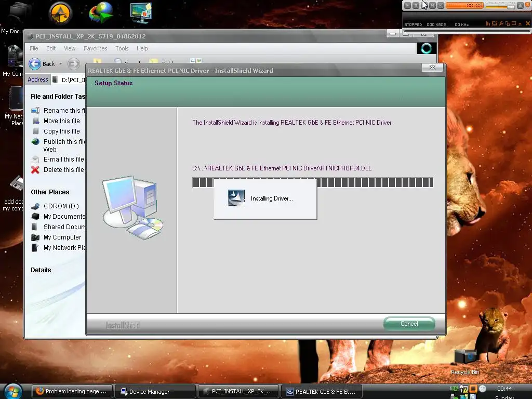
Task: Open the Recycle Bin desktop icon
Action: [465, 362]
